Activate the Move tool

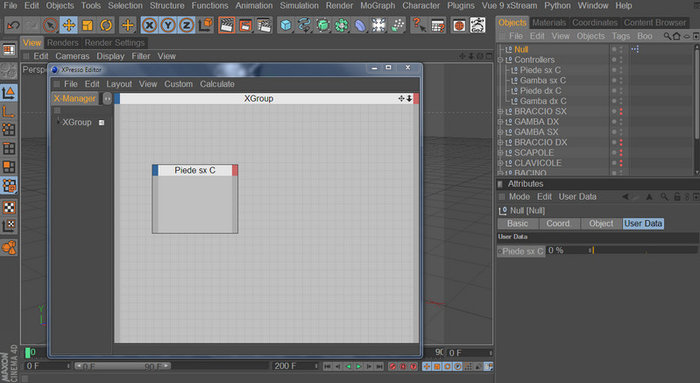pyautogui.click(x=69, y=25)
